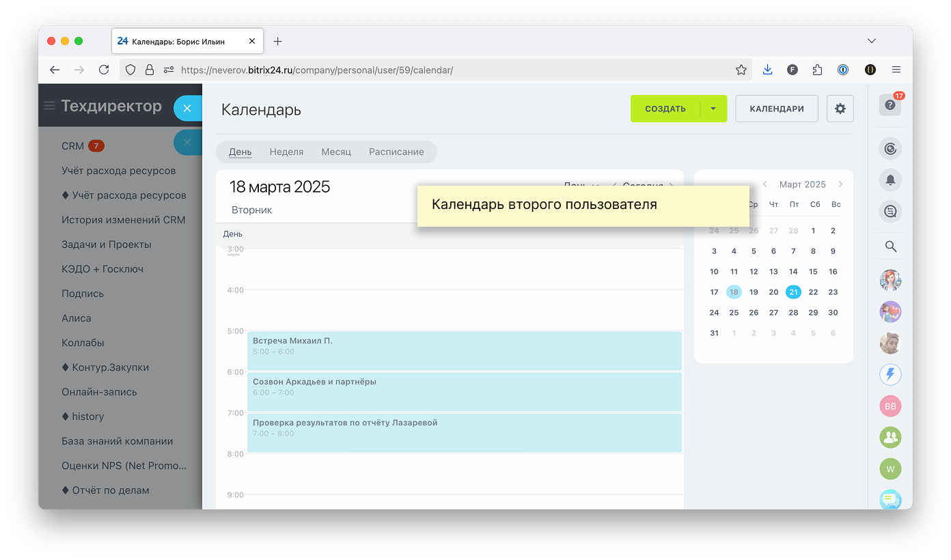Expand the Создать button dropdown arrow
Screen dimensions: 951x560
[x=713, y=109]
